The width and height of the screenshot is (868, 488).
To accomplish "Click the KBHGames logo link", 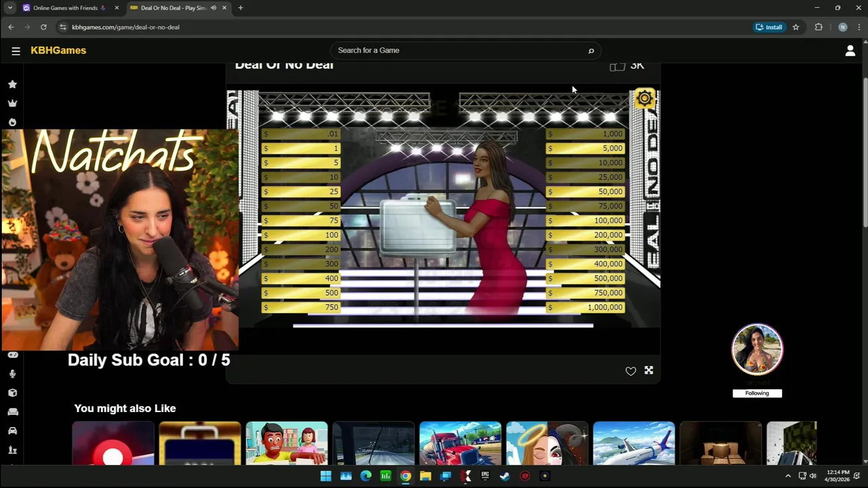I will click(58, 51).
